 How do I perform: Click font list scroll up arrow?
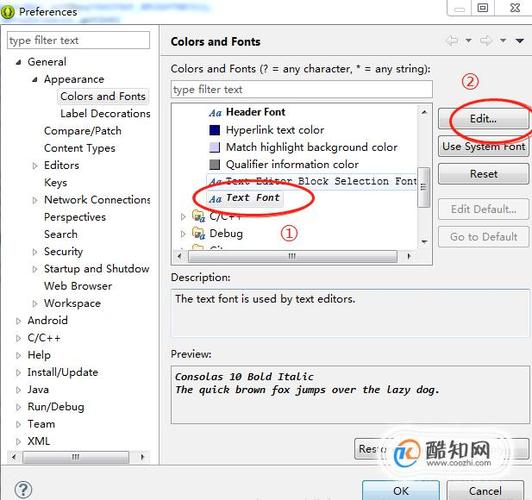coord(424,112)
